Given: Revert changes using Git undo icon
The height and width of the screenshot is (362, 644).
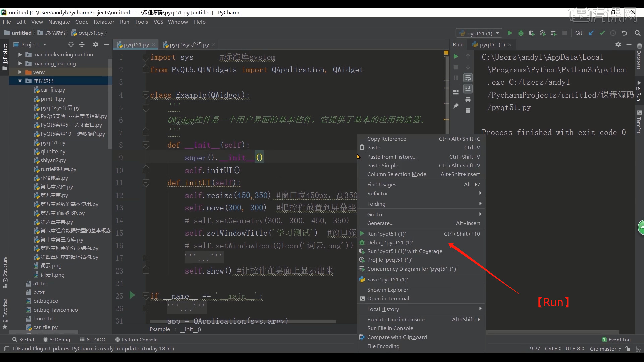Looking at the screenshot, I should point(624,33).
